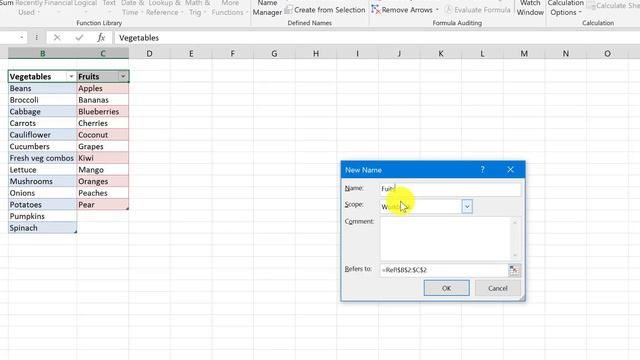
Task: Select the Broccoli cell
Action: point(42,100)
